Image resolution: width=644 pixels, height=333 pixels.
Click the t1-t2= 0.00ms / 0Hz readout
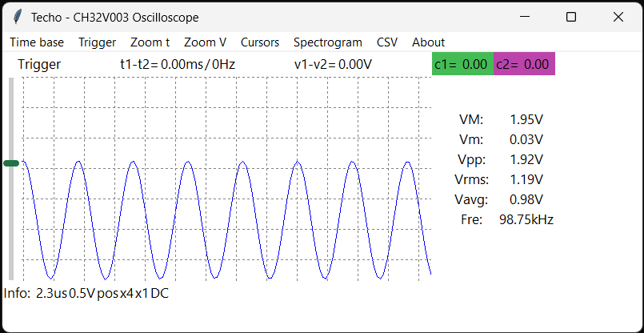tap(178, 65)
